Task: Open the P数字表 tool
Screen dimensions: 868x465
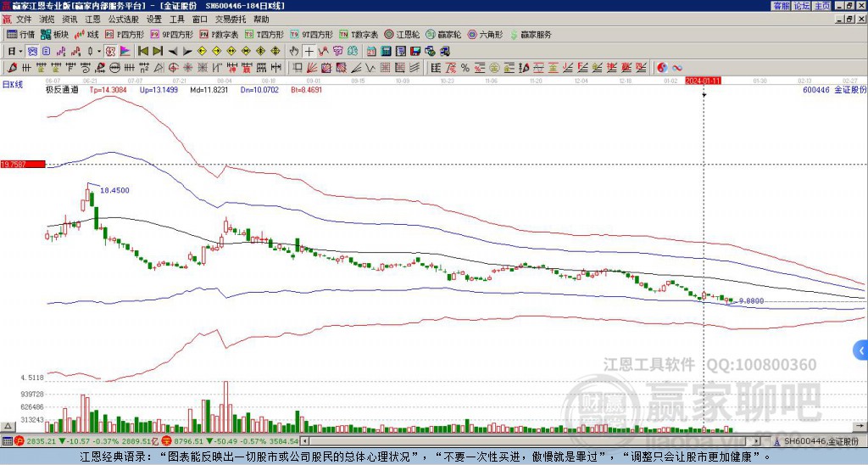Action: click(x=219, y=34)
